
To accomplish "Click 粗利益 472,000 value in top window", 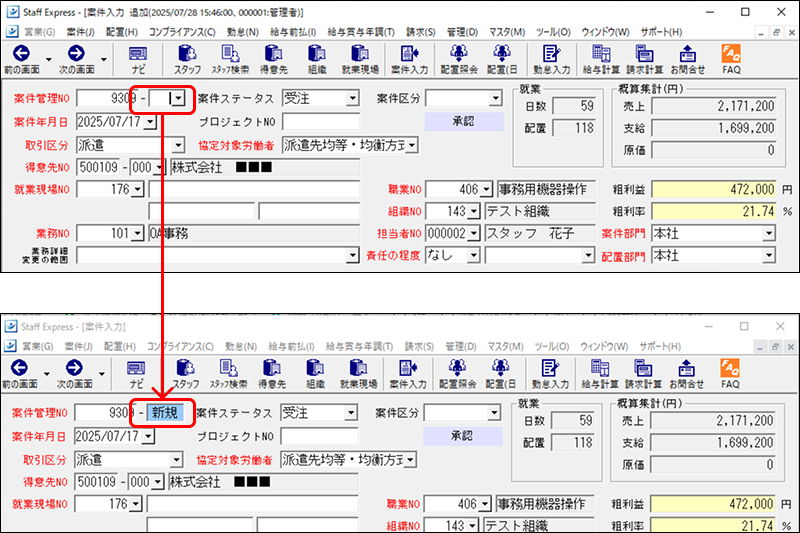I will (714, 190).
